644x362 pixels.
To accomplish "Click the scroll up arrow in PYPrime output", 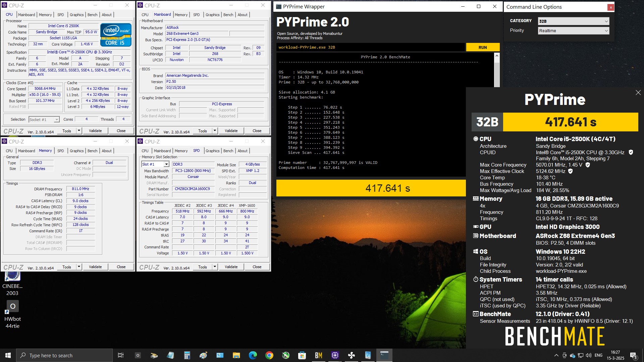I will pyautogui.click(x=497, y=56).
